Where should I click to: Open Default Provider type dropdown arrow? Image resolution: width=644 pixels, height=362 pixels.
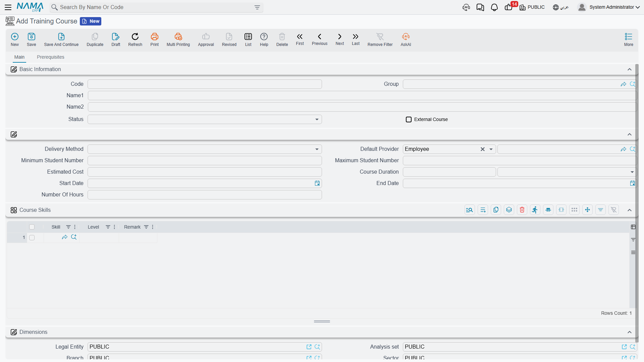491,149
